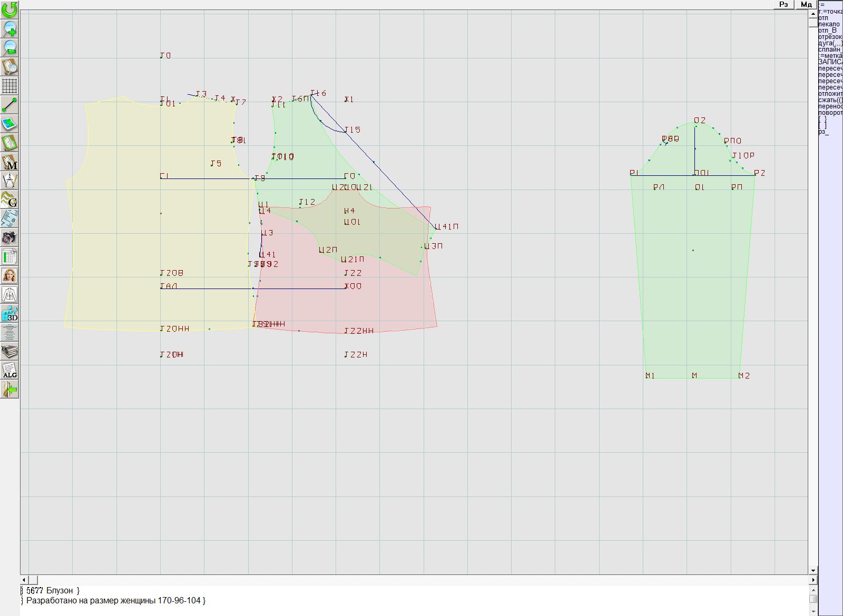The height and width of the screenshot is (616, 843).
Task: Zoom in with the magnifier plus icon
Action: (x=9, y=28)
